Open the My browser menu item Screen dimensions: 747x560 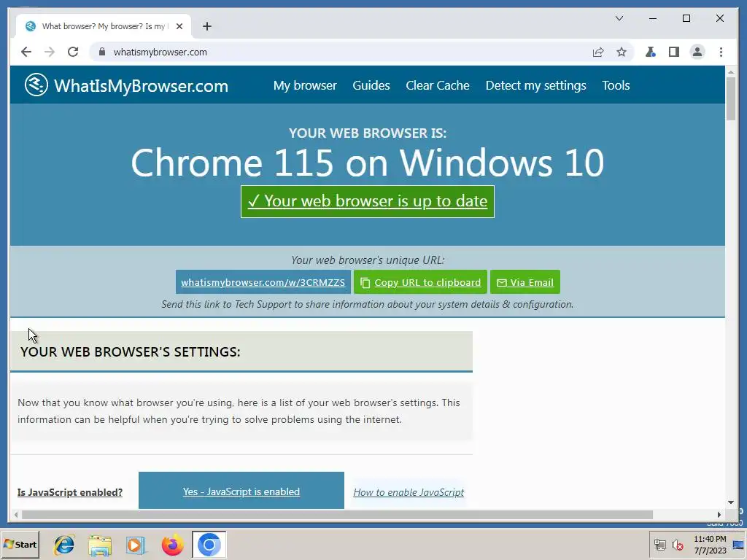[305, 86]
